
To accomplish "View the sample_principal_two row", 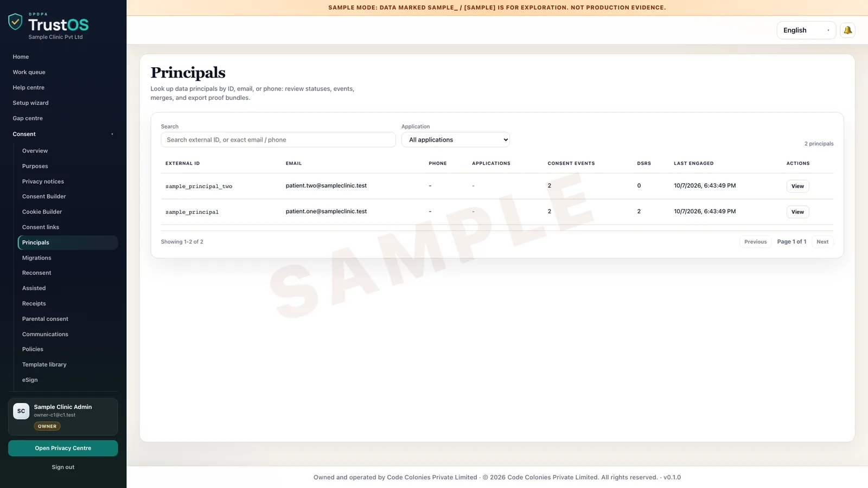I will [797, 186].
